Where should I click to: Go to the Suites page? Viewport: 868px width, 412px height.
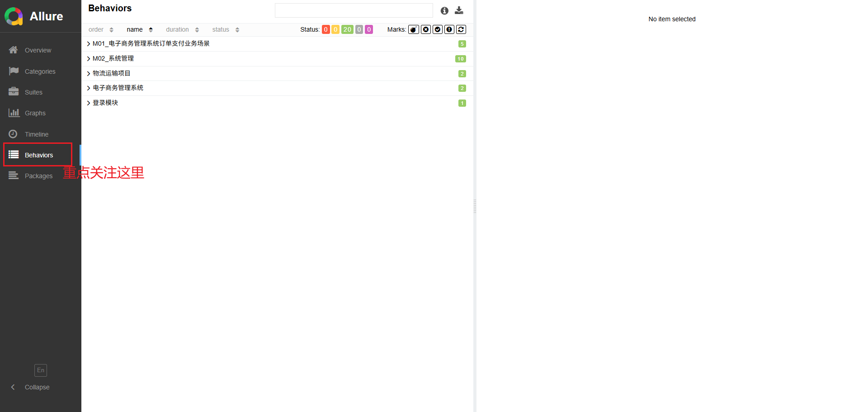(x=41, y=92)
